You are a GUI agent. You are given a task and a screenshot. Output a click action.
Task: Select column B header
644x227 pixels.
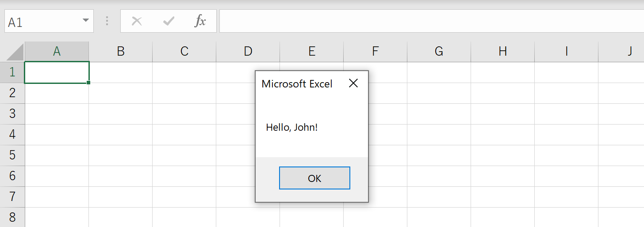121,52
